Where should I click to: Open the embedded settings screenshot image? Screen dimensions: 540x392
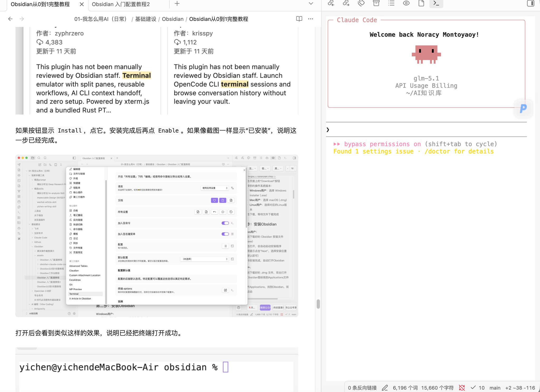click(x=157, y=236)
